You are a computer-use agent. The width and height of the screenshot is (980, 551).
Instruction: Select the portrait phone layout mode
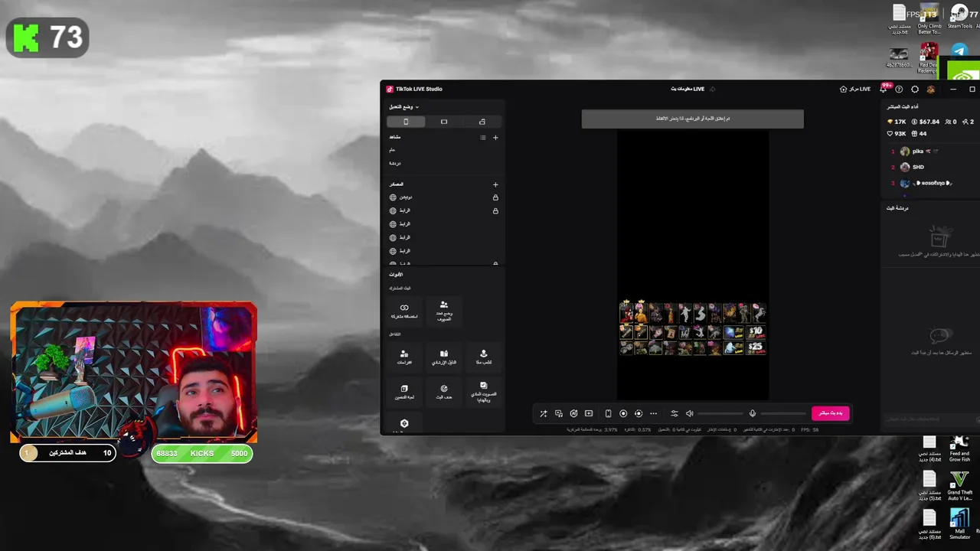(x=406, y=122)
